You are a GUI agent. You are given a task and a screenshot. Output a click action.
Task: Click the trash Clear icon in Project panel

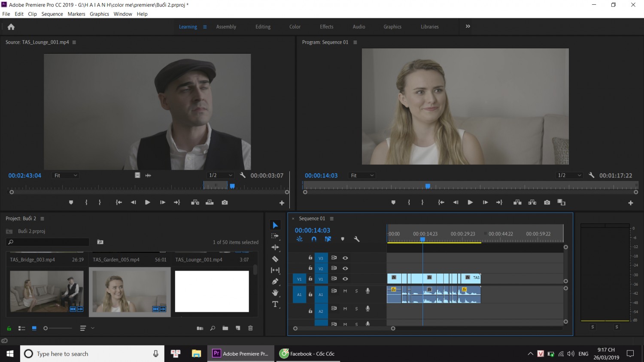250,328
